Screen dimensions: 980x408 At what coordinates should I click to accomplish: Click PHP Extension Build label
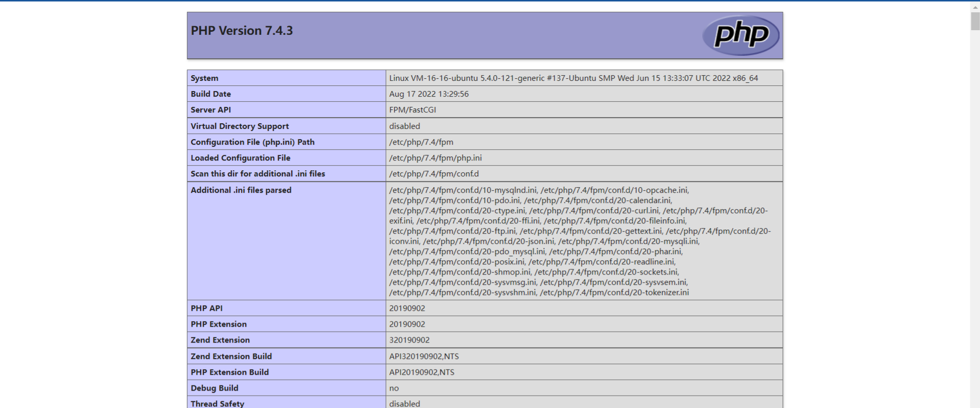click(230, 372)
